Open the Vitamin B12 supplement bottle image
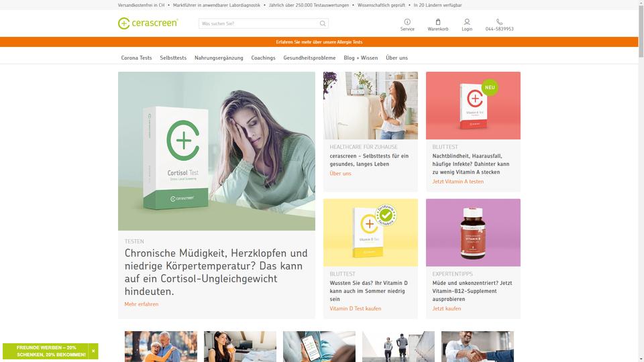644x362 pixels. [473, 233]
